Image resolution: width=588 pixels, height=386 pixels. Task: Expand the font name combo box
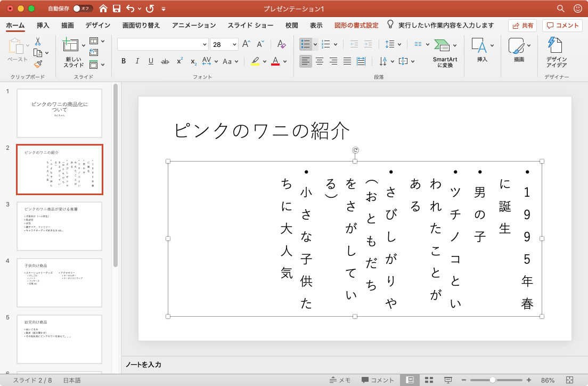point(205,45)
